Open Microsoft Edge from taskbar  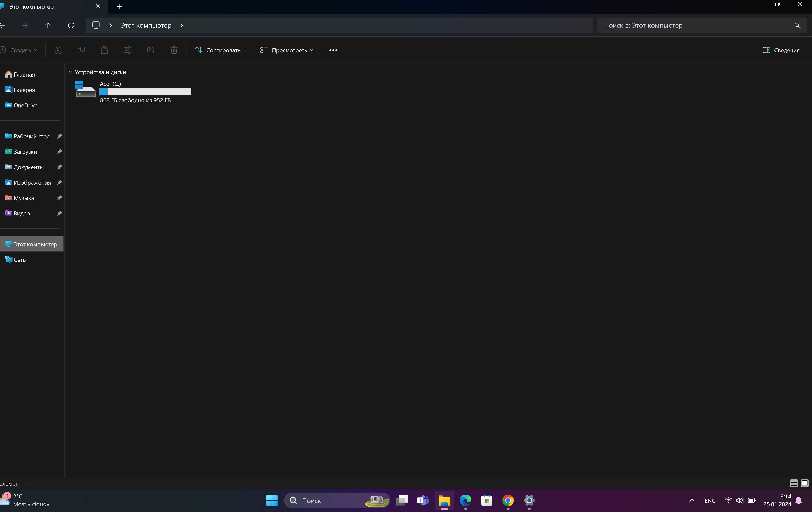pos(466,501)
